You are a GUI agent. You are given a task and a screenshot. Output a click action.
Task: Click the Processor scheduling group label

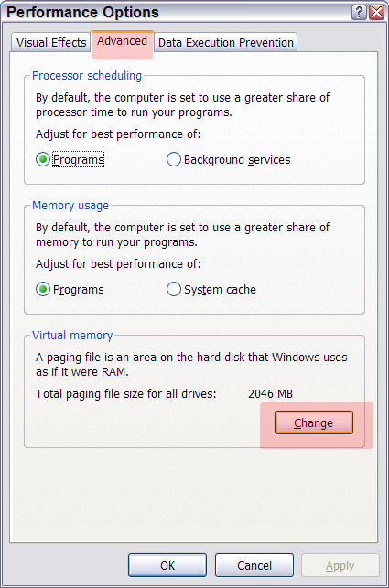87,76
